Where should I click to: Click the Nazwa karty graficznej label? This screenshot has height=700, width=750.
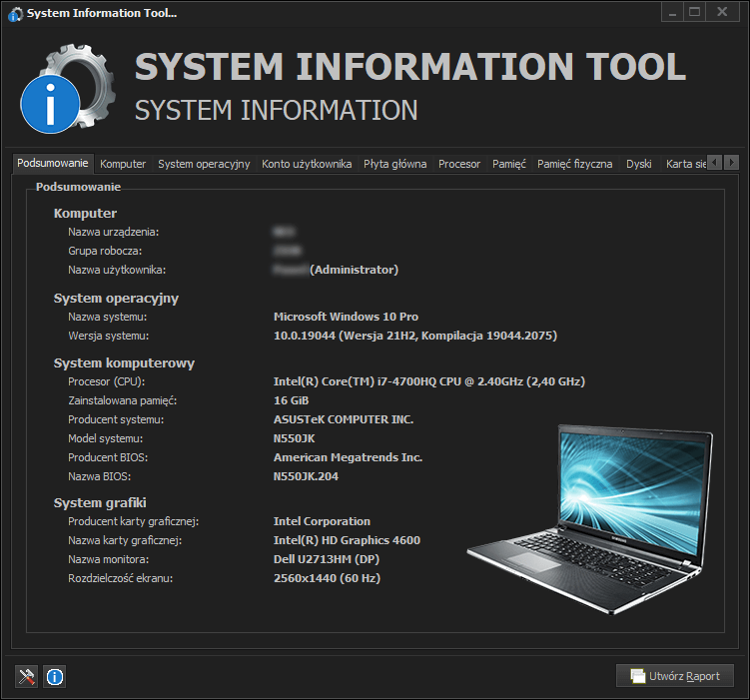point(125,540)
